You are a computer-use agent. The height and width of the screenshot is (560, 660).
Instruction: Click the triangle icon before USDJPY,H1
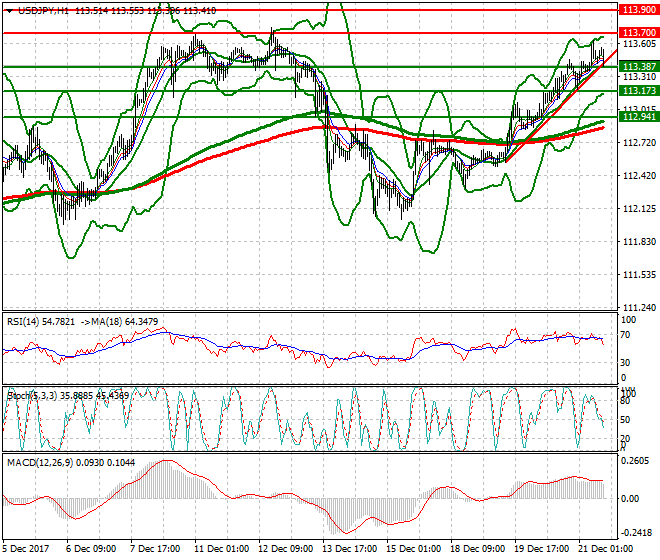9,10
